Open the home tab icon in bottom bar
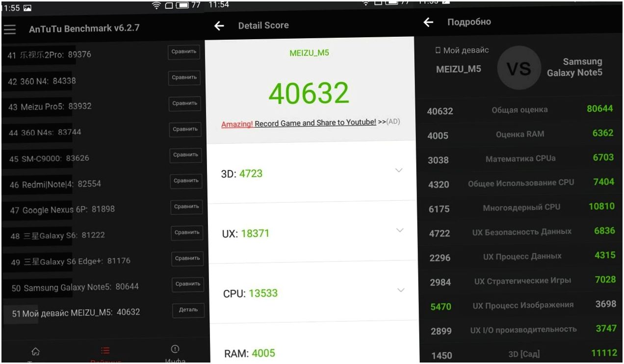Screen dimensions: 624x364 click(x=35, y=351)
